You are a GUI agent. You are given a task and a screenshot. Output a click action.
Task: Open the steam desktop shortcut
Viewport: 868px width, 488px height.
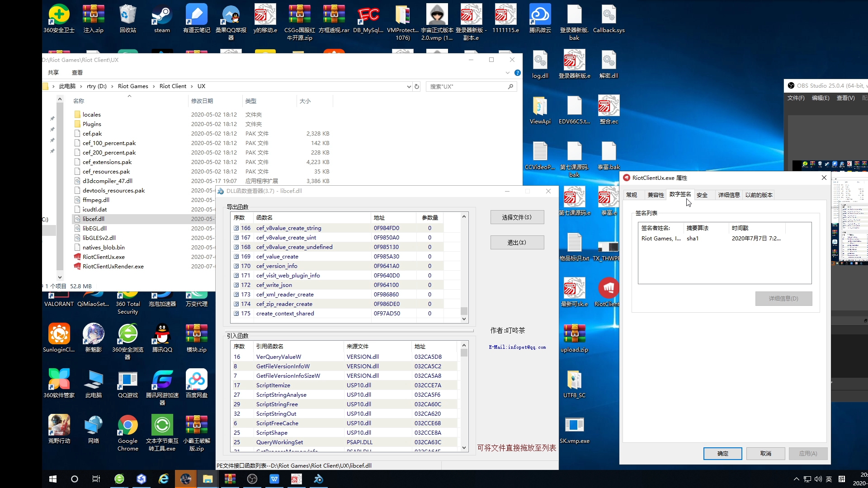click(x=162, y=19)
